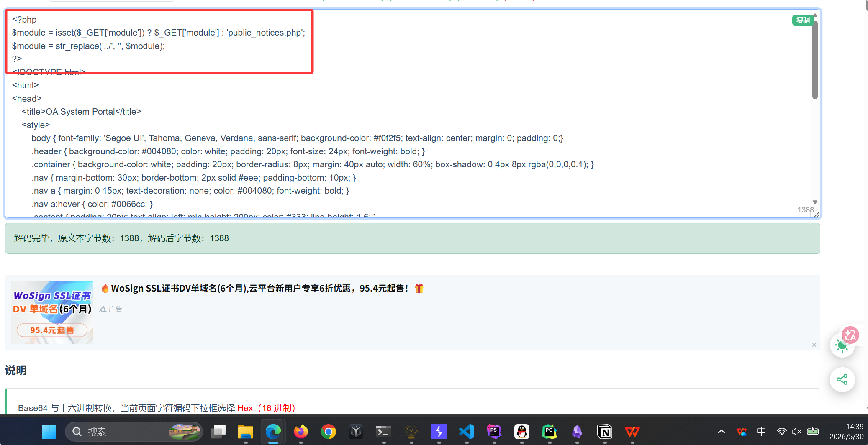Switch to Microsoft Edge in the taskbar
This screenshot has height=445, width=868.
coord(273,432)
